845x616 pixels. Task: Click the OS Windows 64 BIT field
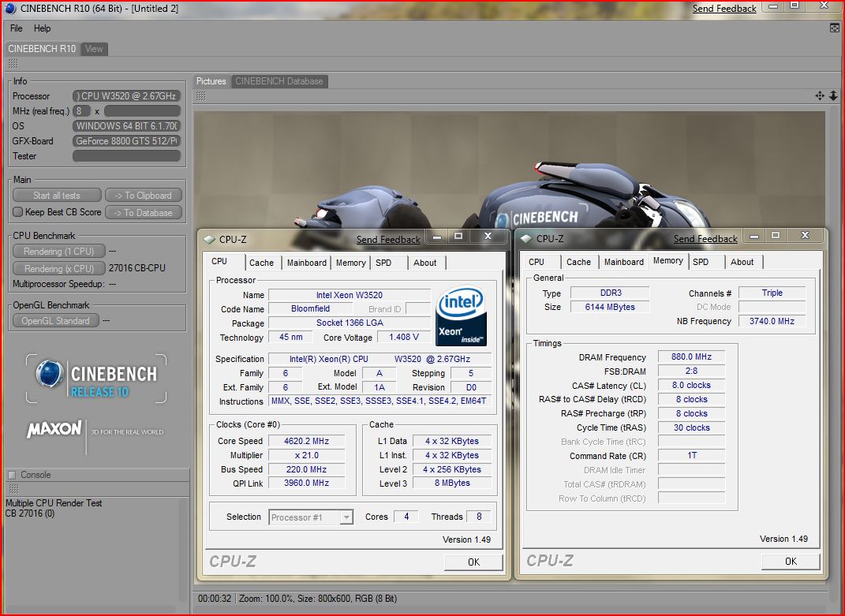[127, 125]
